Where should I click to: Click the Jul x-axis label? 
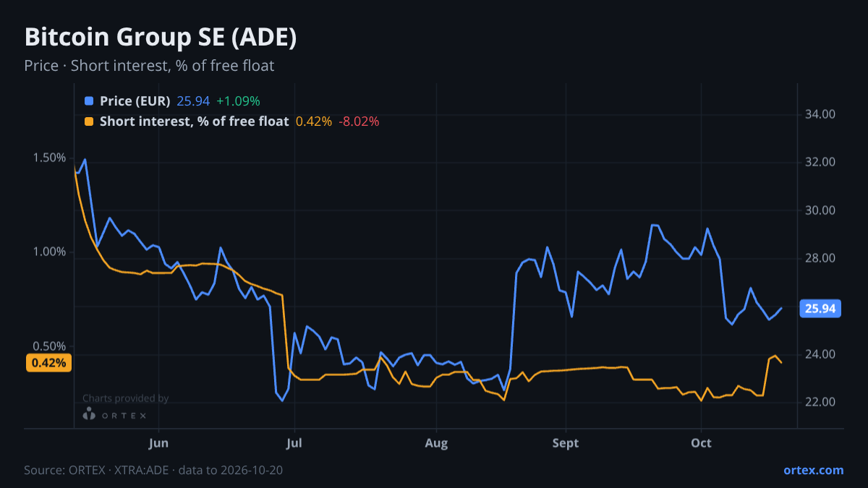point(294,442)
